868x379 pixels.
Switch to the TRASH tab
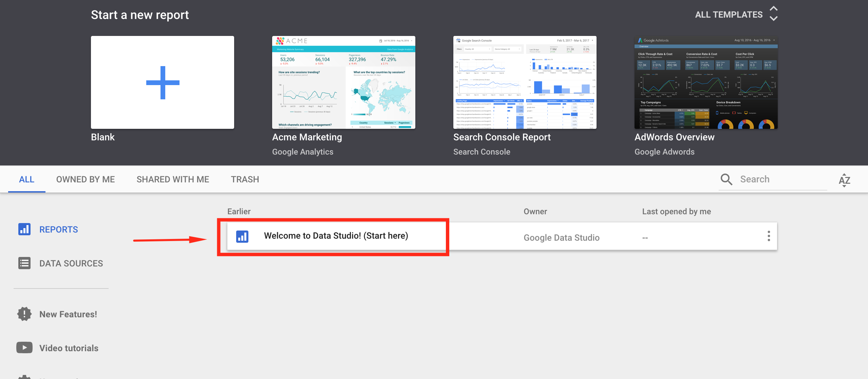tap(245, 179)
